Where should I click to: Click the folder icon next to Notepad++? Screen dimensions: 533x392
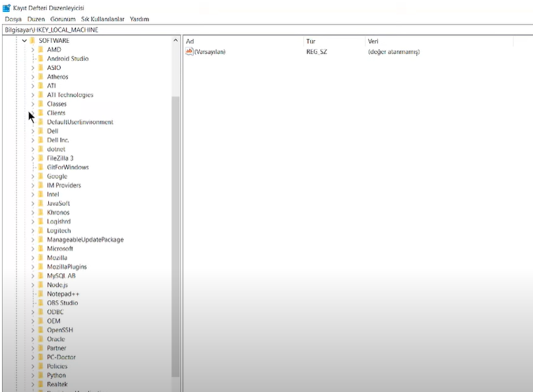40,294
